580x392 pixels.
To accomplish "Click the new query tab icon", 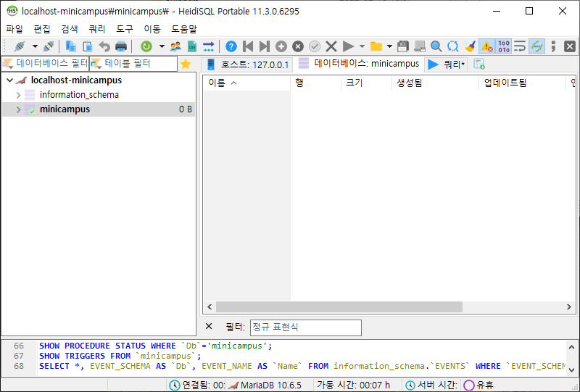I will tap(479, 64).
